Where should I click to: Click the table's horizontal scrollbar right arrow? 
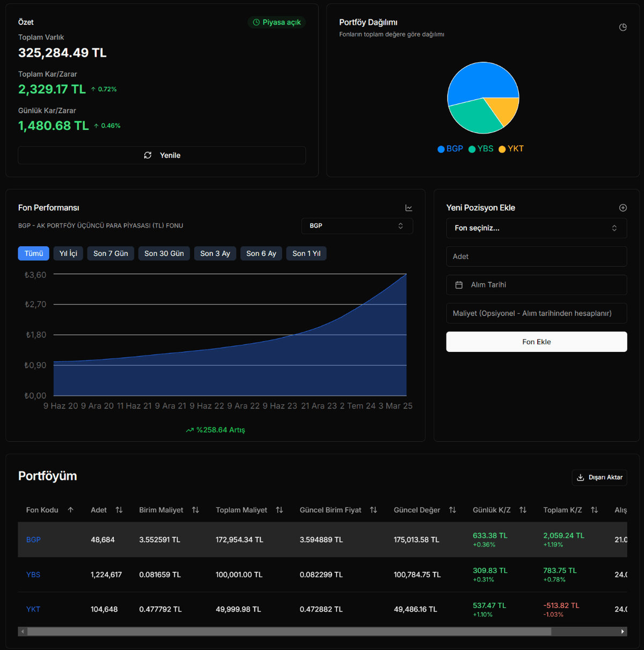(622, 632)
